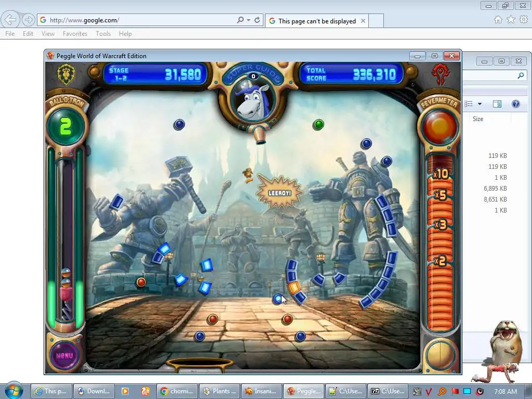
Task: Click the Explorer view options icon
Action: coord(469,104)
